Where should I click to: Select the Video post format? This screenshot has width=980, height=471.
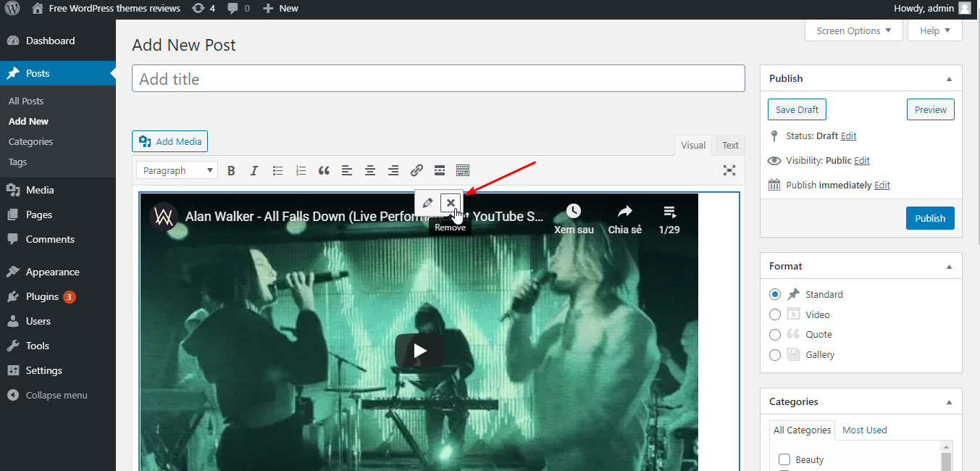pos(775,314)
